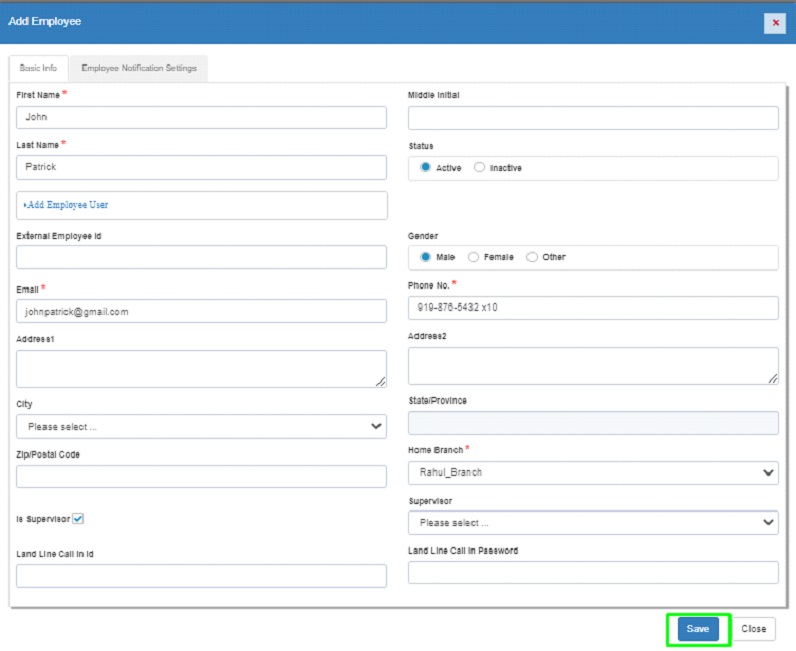Click the Save button

(x=697, y=629)
